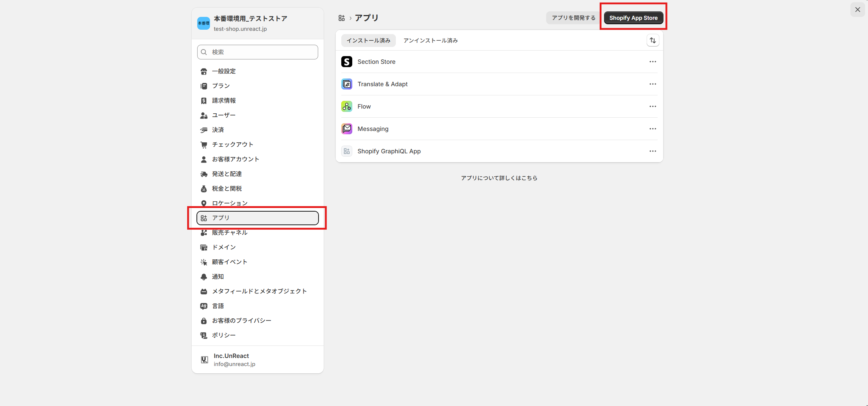Image resolution: width=868 pixels, height=406 pixels.
Task: Click the sort apps icon button
Action: pos(653,40)
